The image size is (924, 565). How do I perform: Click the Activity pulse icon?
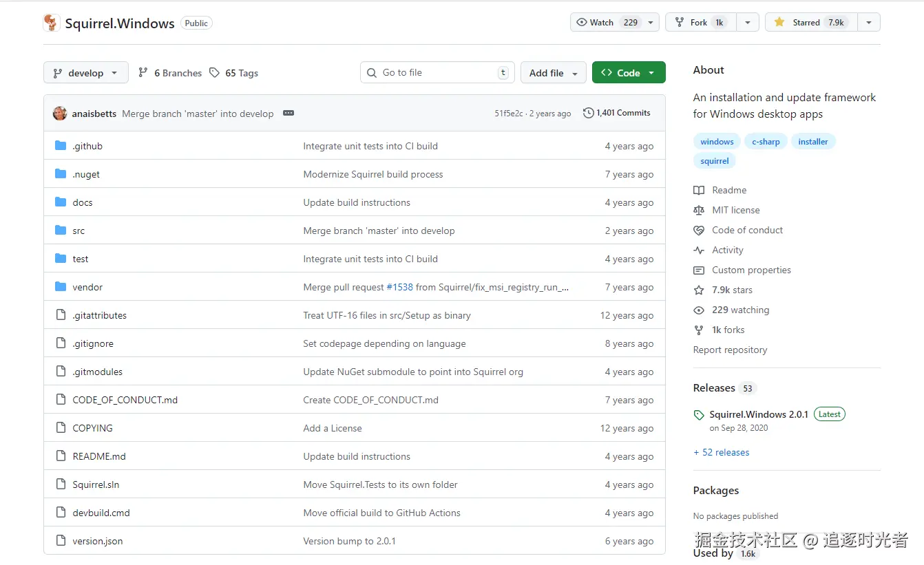699,250
